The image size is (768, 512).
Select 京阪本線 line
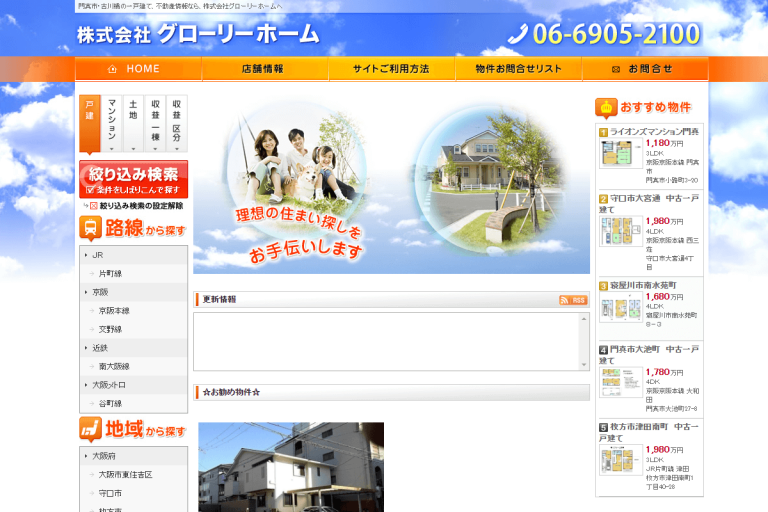click(114, 311)
